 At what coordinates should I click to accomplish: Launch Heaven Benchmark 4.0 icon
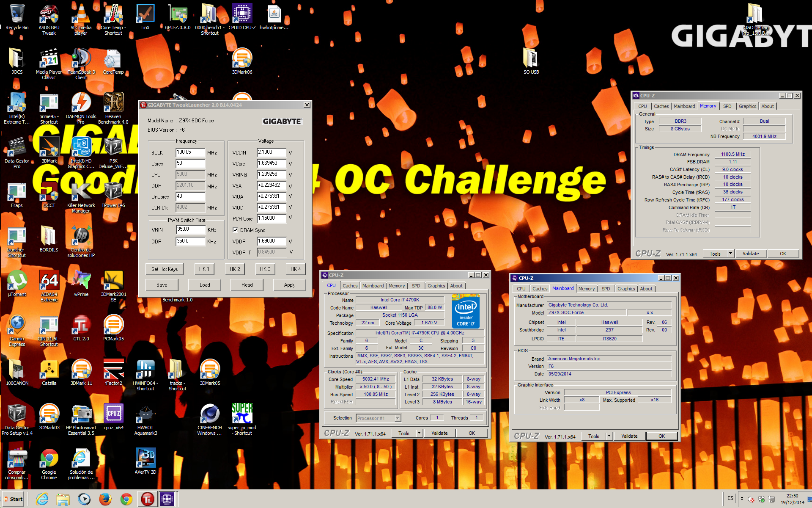point(113,108)
